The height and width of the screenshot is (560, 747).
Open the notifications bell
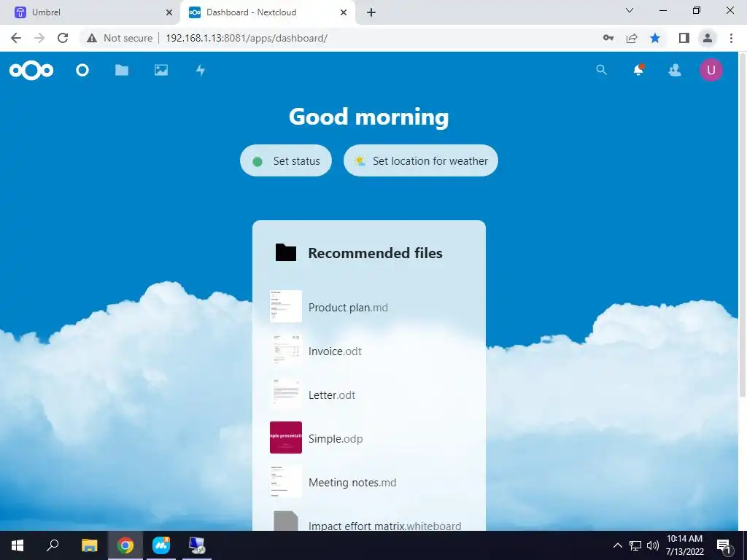tap(638, 70)
